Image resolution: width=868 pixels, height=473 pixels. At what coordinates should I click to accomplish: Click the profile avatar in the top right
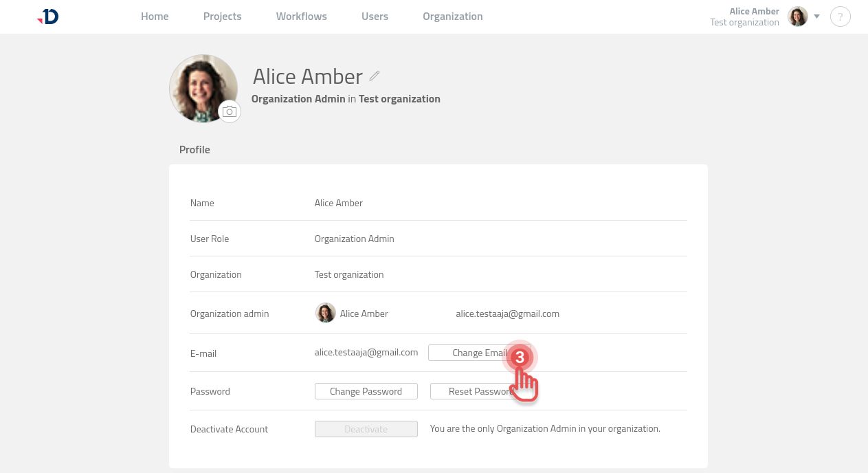797,16
